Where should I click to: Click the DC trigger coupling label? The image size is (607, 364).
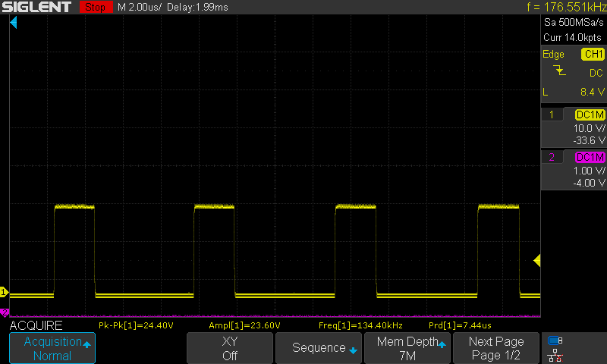point(596,73)
